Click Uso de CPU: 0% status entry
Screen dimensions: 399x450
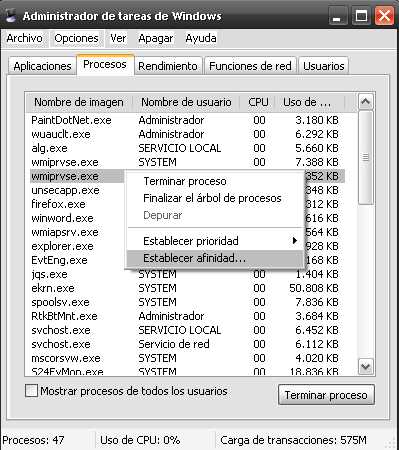(140, 440)
